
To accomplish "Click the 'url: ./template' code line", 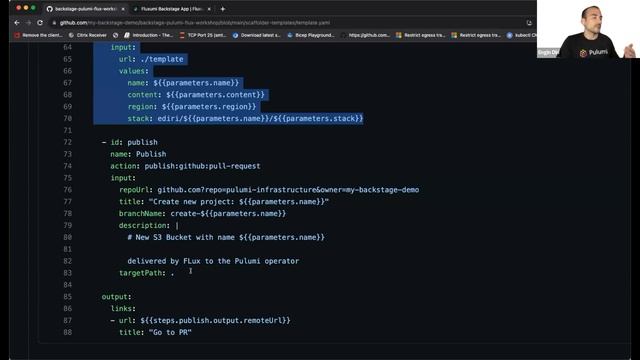I will (151, 59).
